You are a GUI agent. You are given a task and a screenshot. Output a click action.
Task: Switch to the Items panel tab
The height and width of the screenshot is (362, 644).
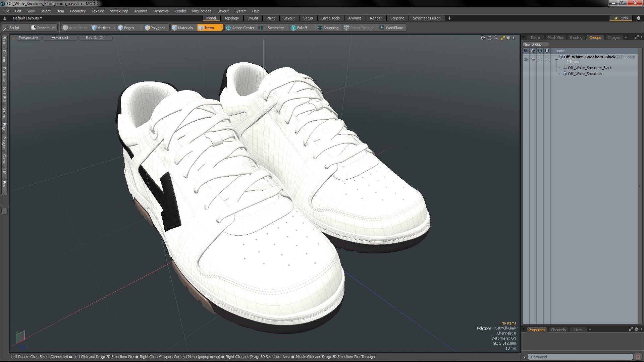point(535,38)
